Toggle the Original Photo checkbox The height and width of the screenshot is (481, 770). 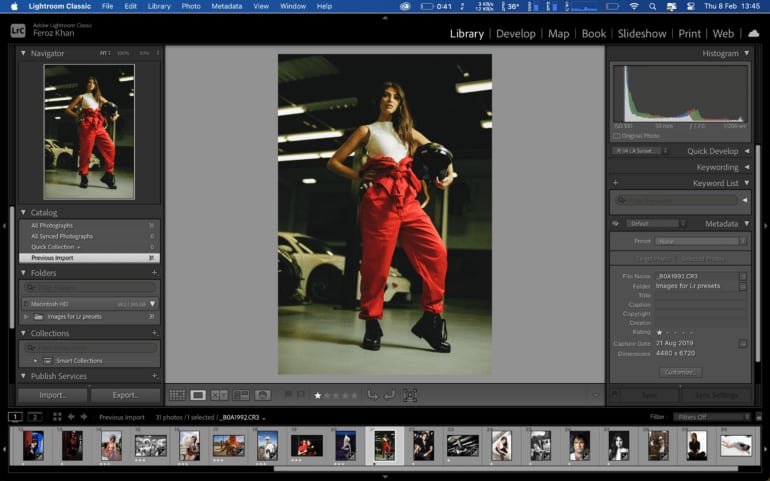click(616, 135)
